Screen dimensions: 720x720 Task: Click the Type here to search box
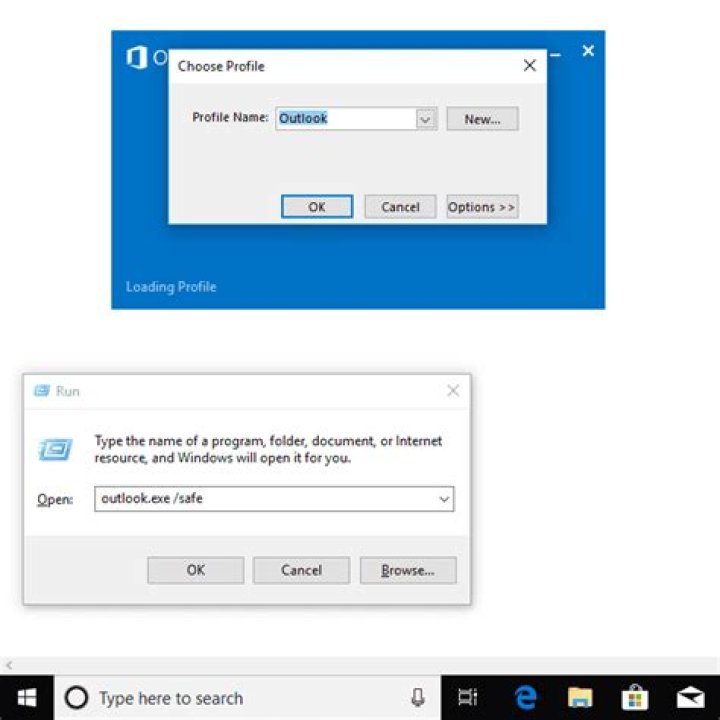pyautogui.click(x=240, y=698)
